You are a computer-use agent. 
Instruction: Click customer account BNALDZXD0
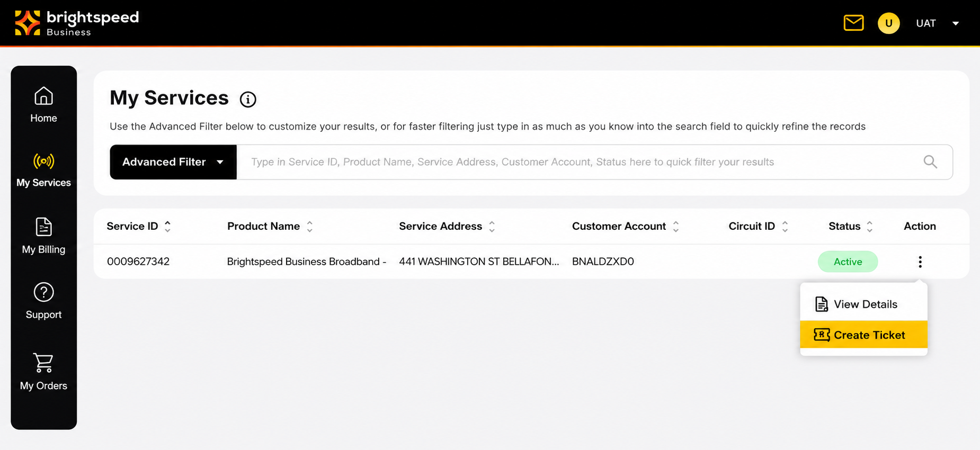pos(603,262)
